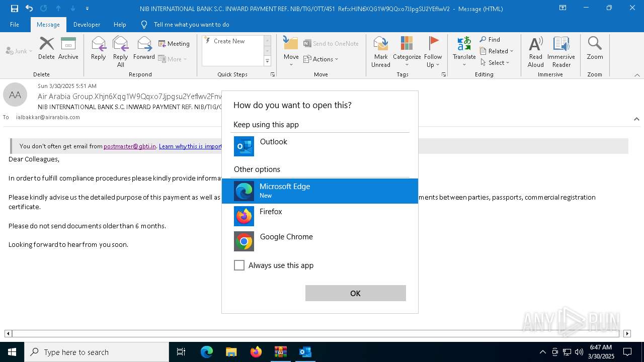Expand the Quick Steps gallery list
Image resolution: width=644 pixels, height=362 pixels.
coord(267,61)
